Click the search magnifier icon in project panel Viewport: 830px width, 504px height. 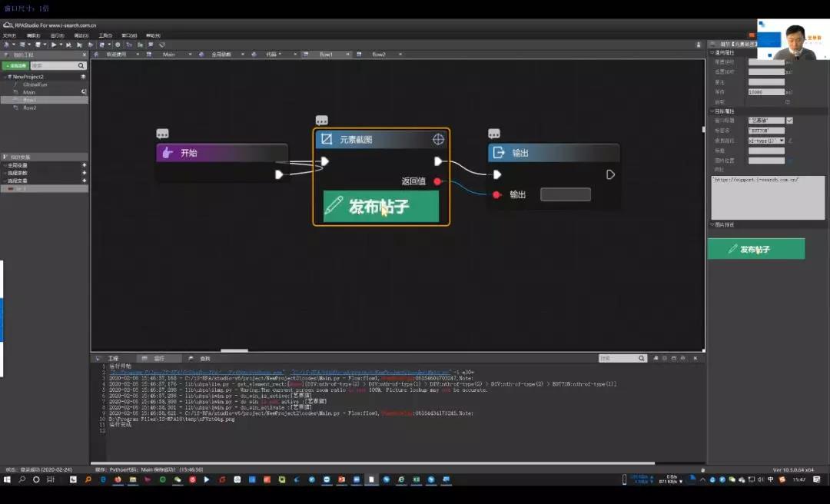(x=81, y=66)
